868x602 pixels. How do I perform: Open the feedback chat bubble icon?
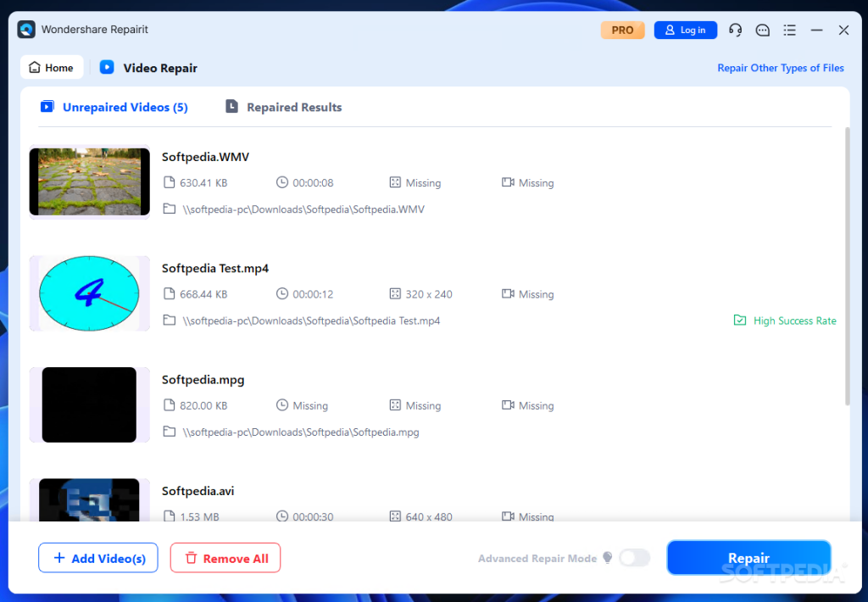pos(762,30)
